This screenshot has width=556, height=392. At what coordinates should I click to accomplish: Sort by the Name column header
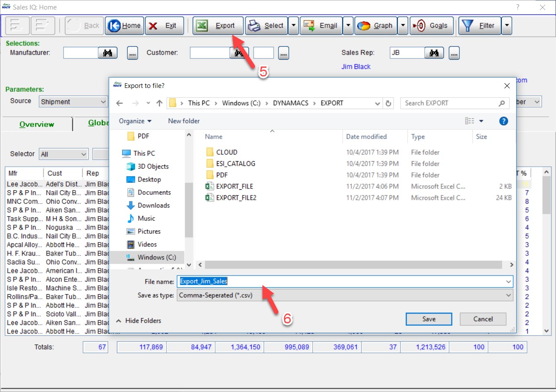point(272,136)
